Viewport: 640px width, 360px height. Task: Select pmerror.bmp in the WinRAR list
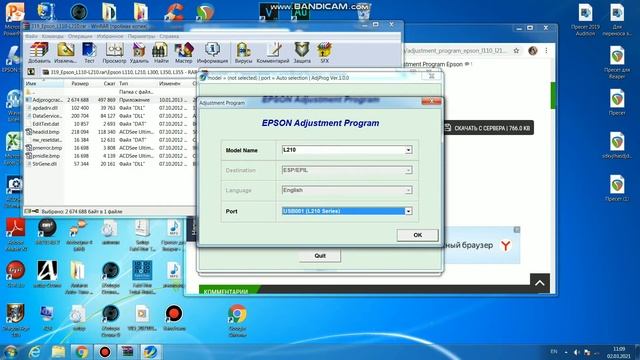[x=110, y=148]
